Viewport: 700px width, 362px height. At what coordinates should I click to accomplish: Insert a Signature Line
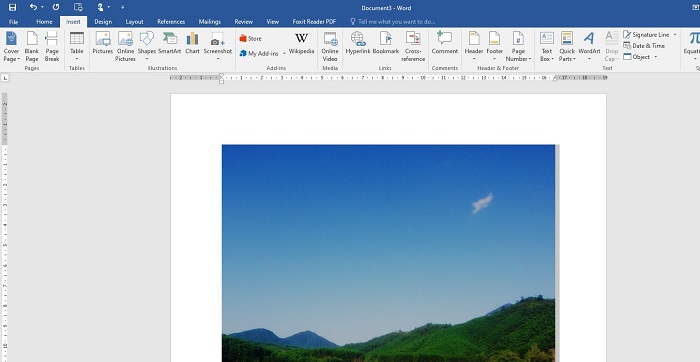(x=646, y=34)
